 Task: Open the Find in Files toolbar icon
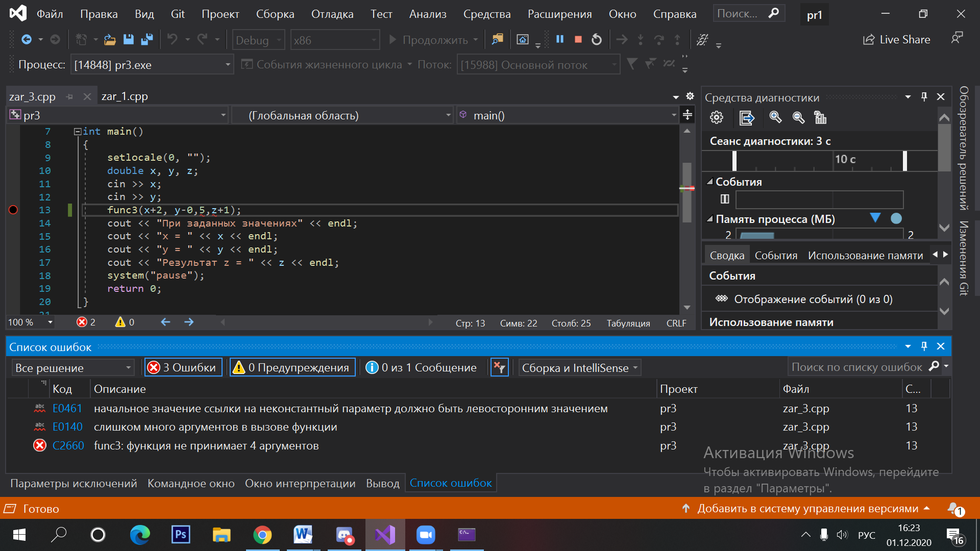[497, 39]
